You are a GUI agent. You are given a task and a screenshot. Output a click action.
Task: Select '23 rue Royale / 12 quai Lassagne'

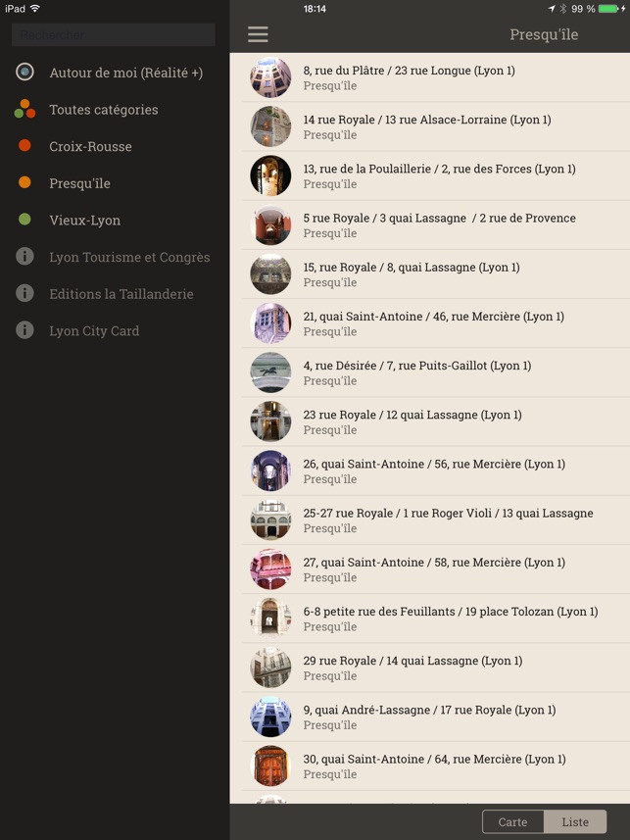tap(412, 416)
